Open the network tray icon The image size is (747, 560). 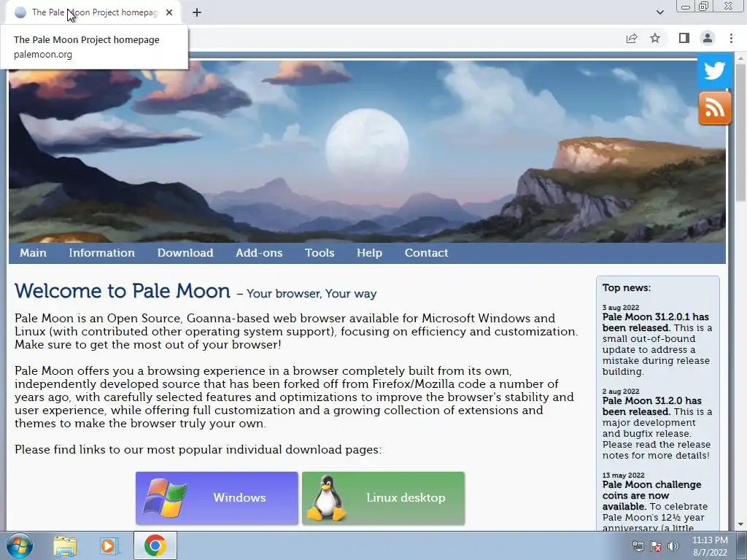tap(638, 547)
